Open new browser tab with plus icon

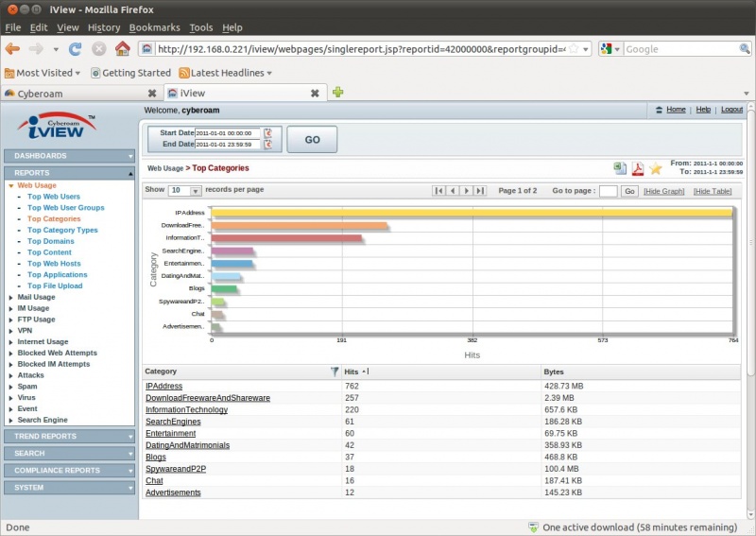pyautogui.click(x=337, y=93)
